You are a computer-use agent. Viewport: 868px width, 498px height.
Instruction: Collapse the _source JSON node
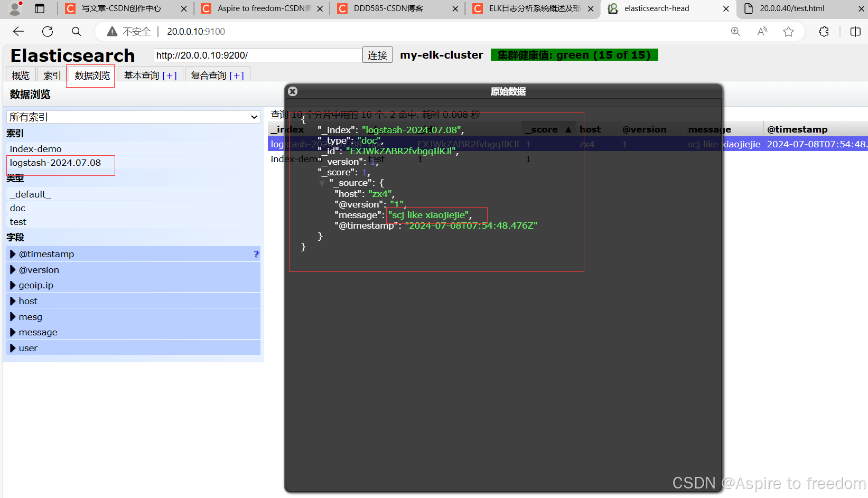click(x=322, y=183)
